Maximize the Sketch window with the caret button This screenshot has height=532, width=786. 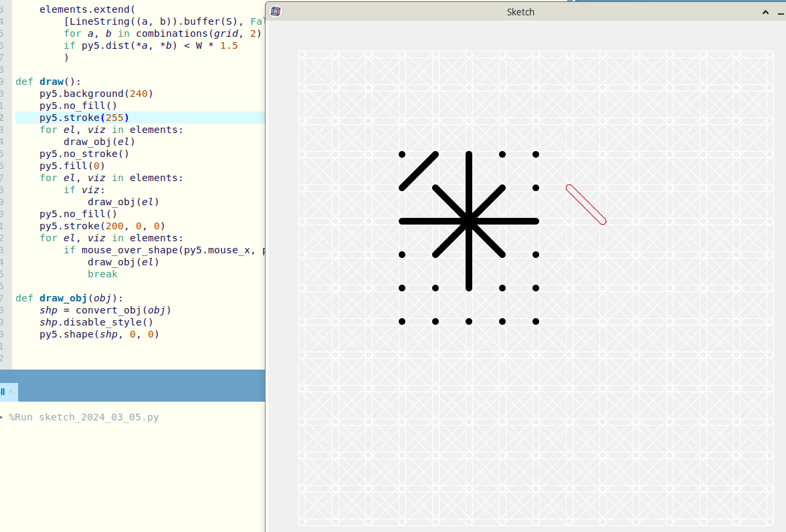pyautogui.click(x=765, y=12)
